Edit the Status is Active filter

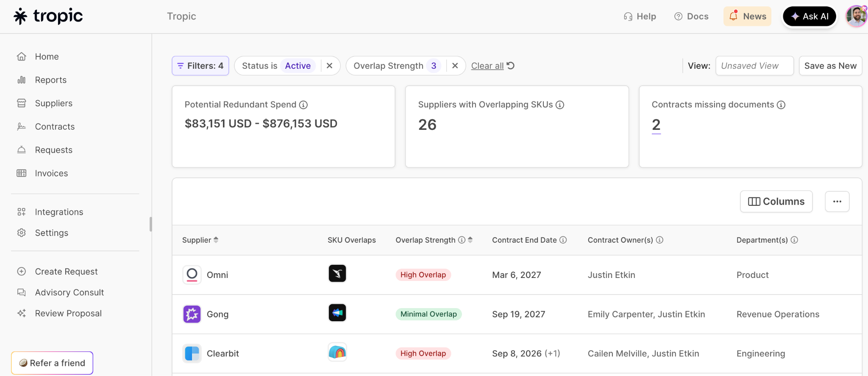point(278,66)
